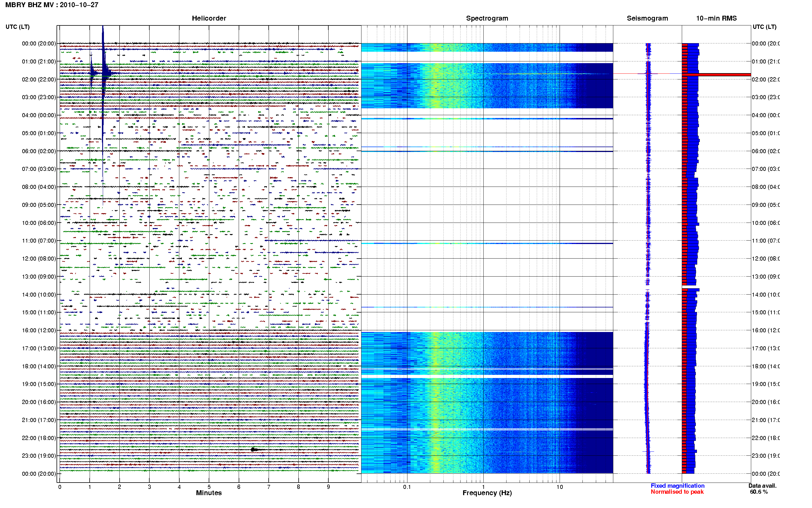Click the left '03:00 (23:00)' time label

click(x=39, y=97)
